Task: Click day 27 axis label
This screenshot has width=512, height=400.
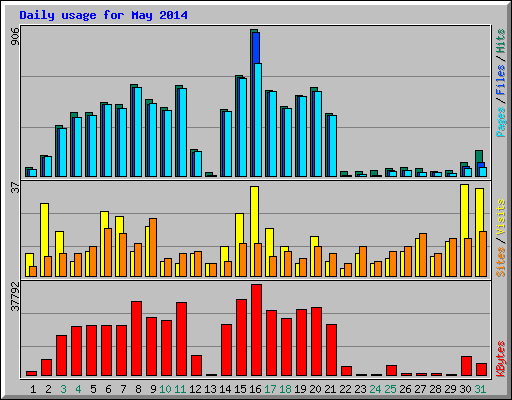Action: (420, 389)
